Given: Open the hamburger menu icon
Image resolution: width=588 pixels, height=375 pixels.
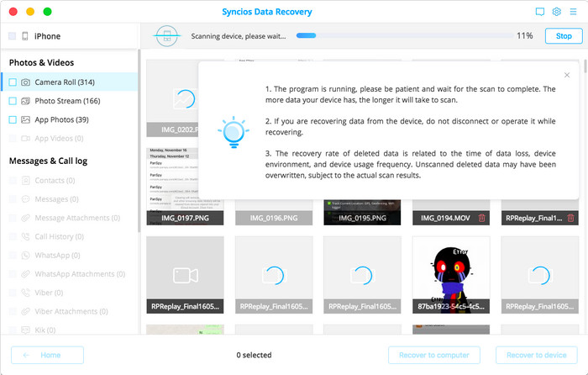Looking at the screenshot, I should pyautogui.click(x=573, y=12).
